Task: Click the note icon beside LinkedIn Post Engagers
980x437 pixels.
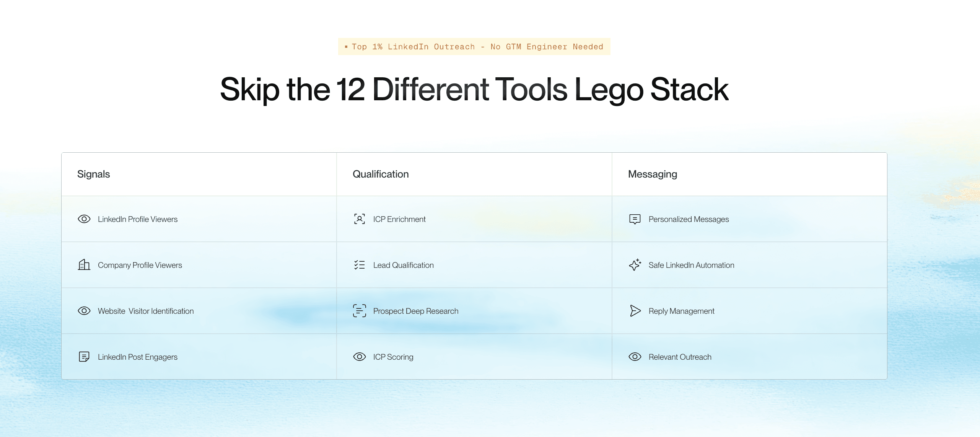Action: (84, 357)
